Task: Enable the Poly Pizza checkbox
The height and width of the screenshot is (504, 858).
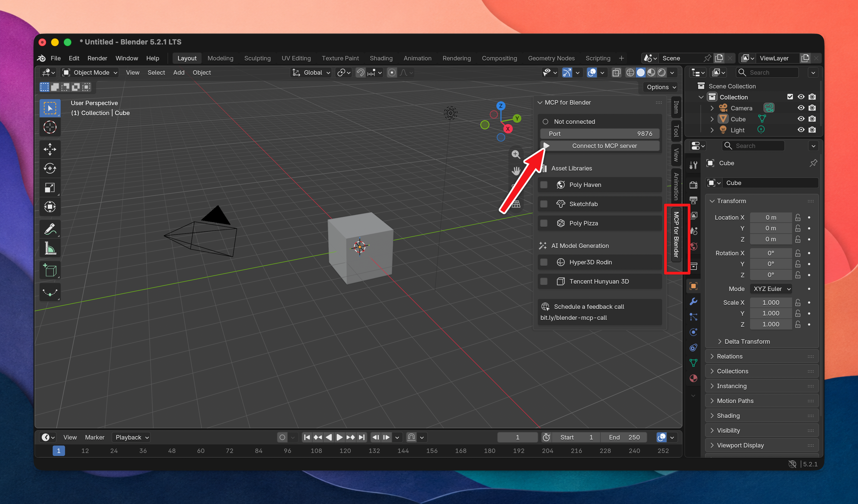Action: click(x=544, y=223)
